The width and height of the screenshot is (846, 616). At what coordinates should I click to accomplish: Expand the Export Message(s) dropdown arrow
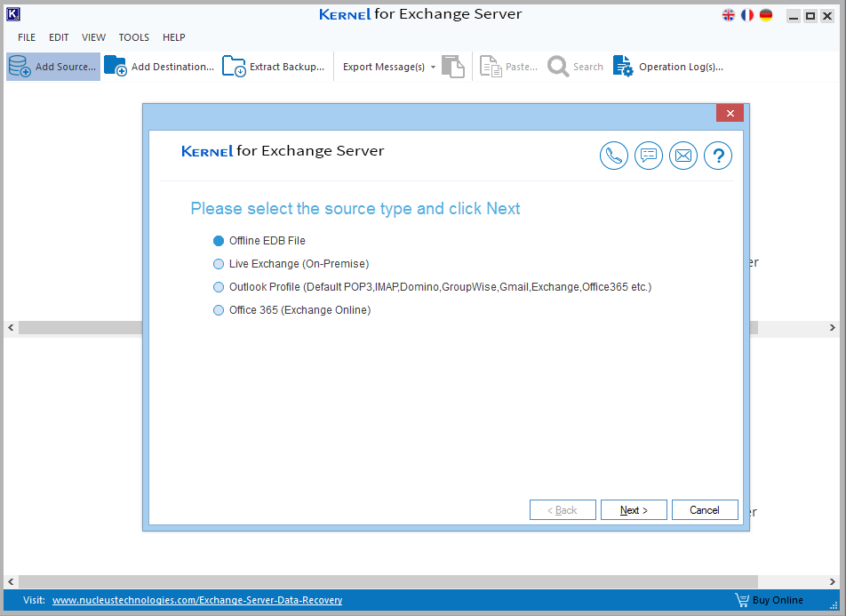coord(433,67)
